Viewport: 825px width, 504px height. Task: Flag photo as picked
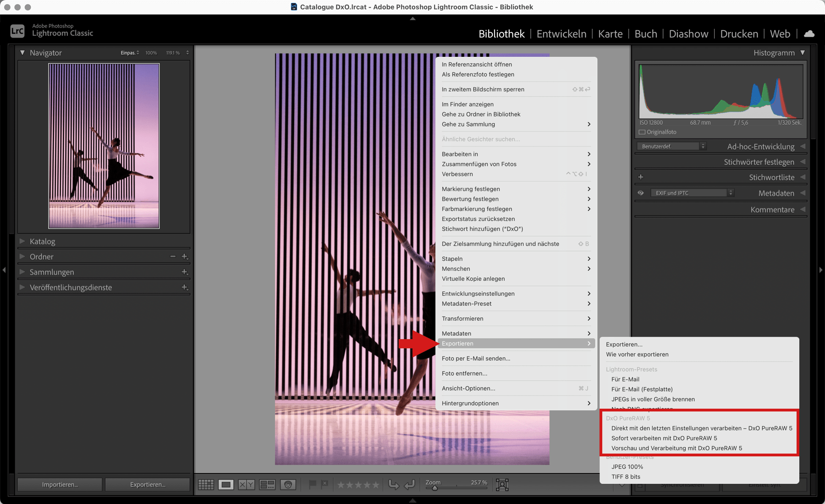click(313, 484)
